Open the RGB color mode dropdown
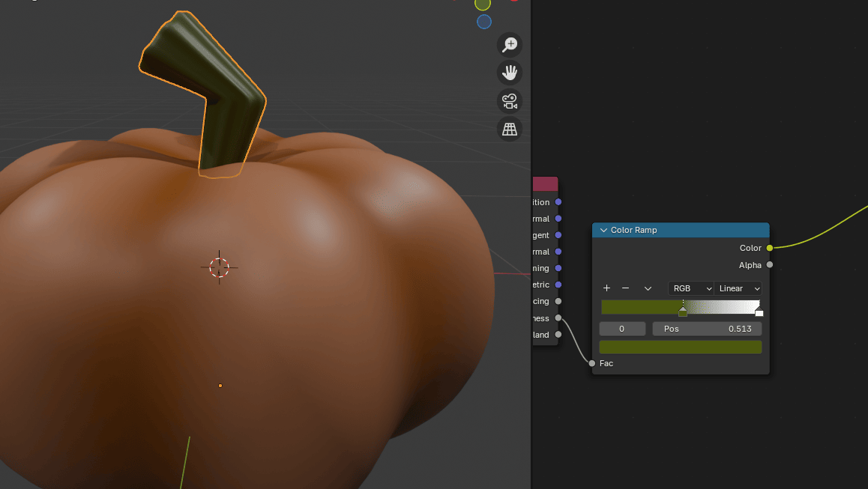 pos(690,288)
